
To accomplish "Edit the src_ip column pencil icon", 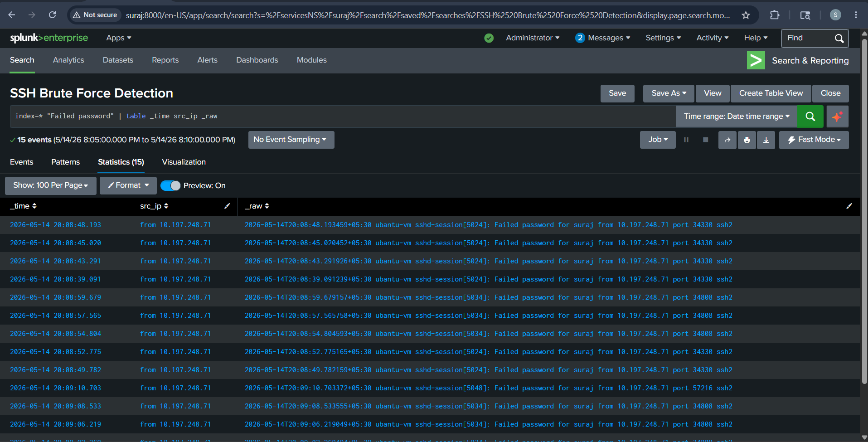I will tap(227, 206).
